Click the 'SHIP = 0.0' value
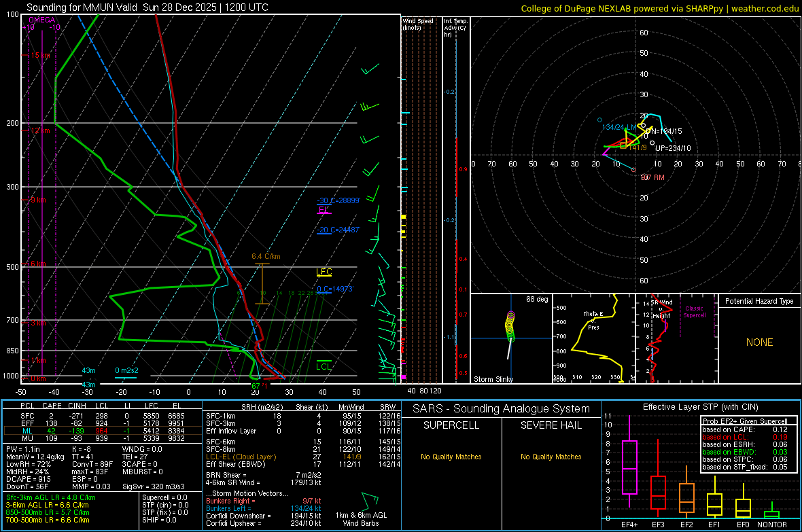Image resolution: width=802 pixels, height=532 pixels. pos(159,520)
